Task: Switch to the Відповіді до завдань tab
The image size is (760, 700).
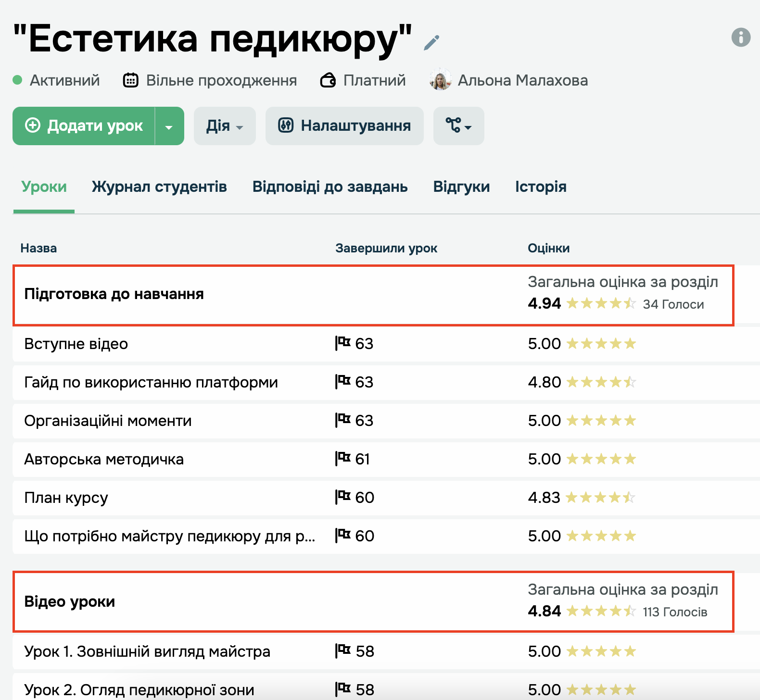Action: pos(330,187)
